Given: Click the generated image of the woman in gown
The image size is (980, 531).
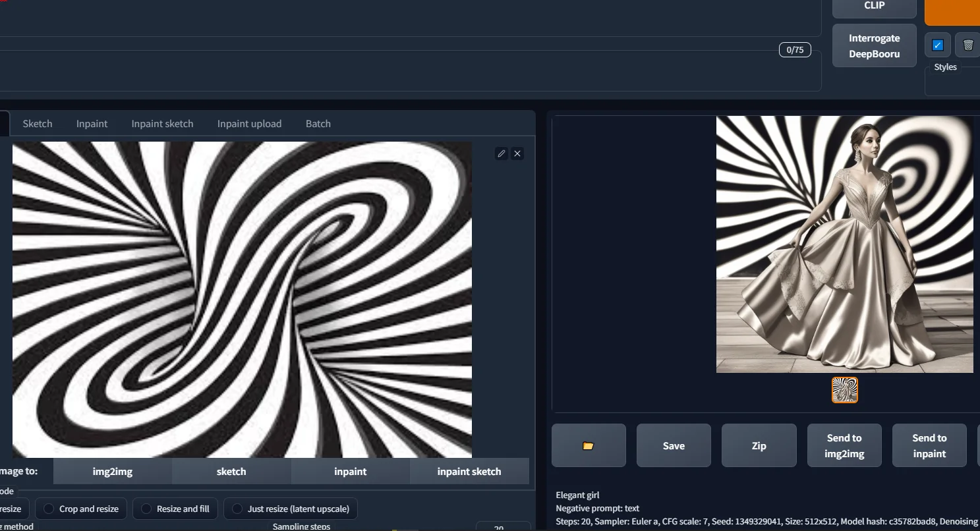Looking at the screenshot, I should 845,244.
